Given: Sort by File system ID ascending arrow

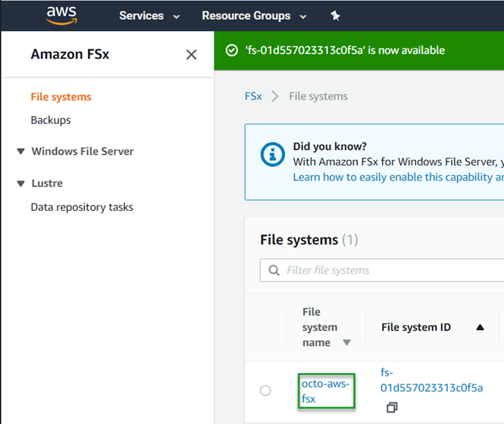Looking at the screenshot, I should click(479, 327).
